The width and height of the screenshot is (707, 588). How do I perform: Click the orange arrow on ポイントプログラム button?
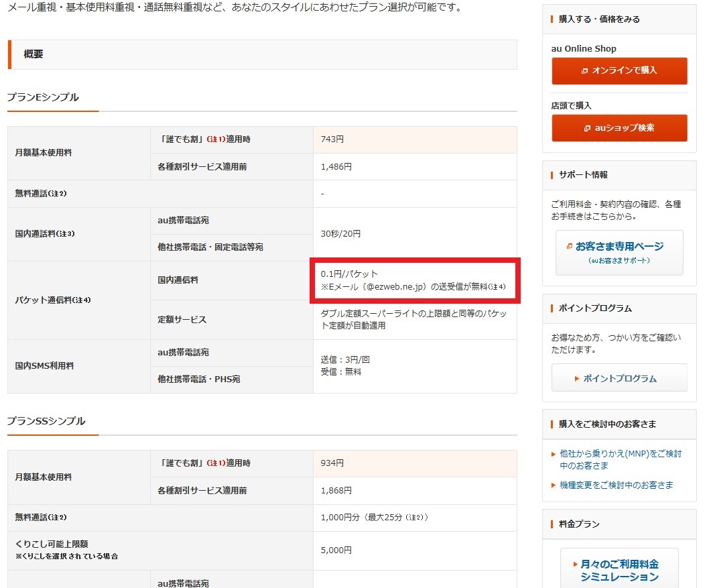(576, 379)
